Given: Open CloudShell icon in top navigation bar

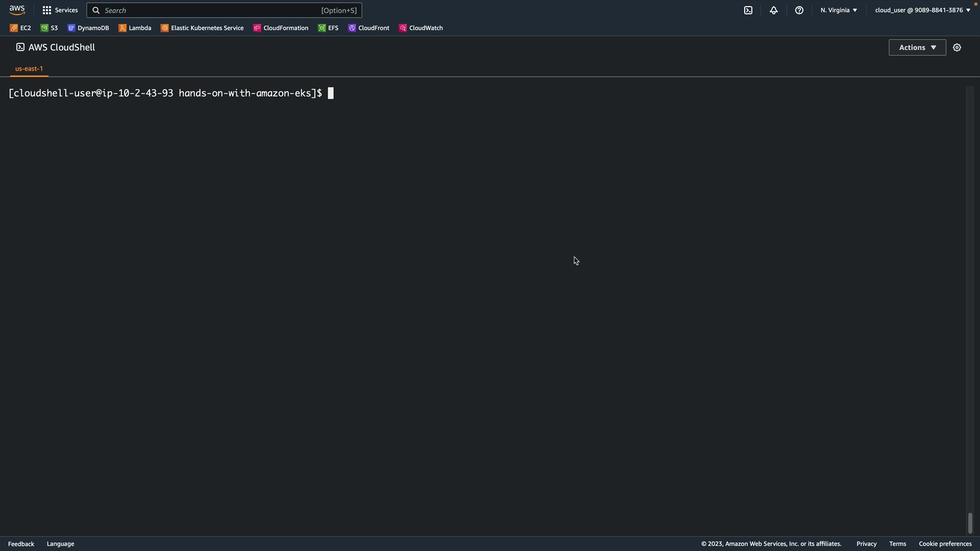Looking at the screenshot, I should pos(748,10).
